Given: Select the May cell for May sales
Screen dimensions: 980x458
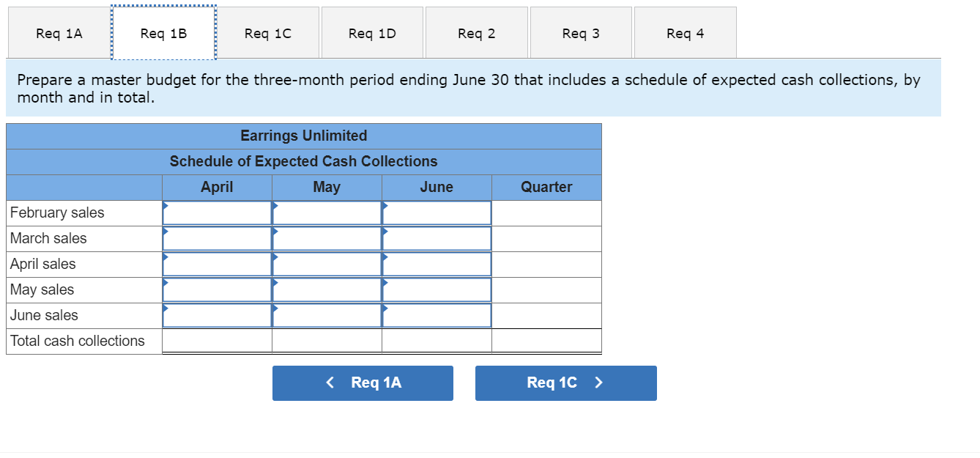Looking at the screenshot, I should (326, 289).
